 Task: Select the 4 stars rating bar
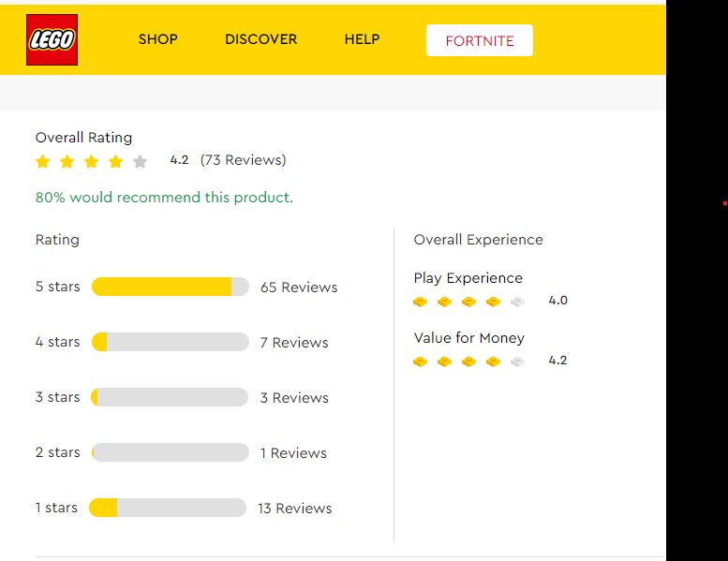pyautogui.click(x=170, y=342)
